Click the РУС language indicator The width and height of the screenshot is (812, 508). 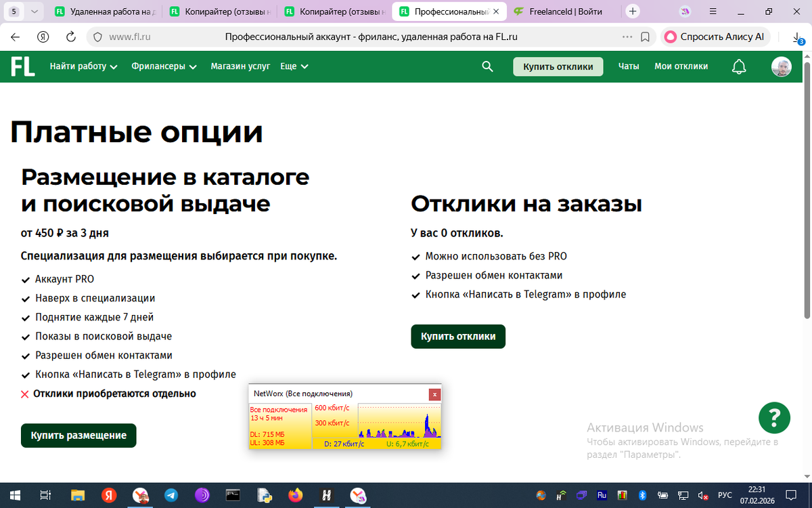point(725,495)
